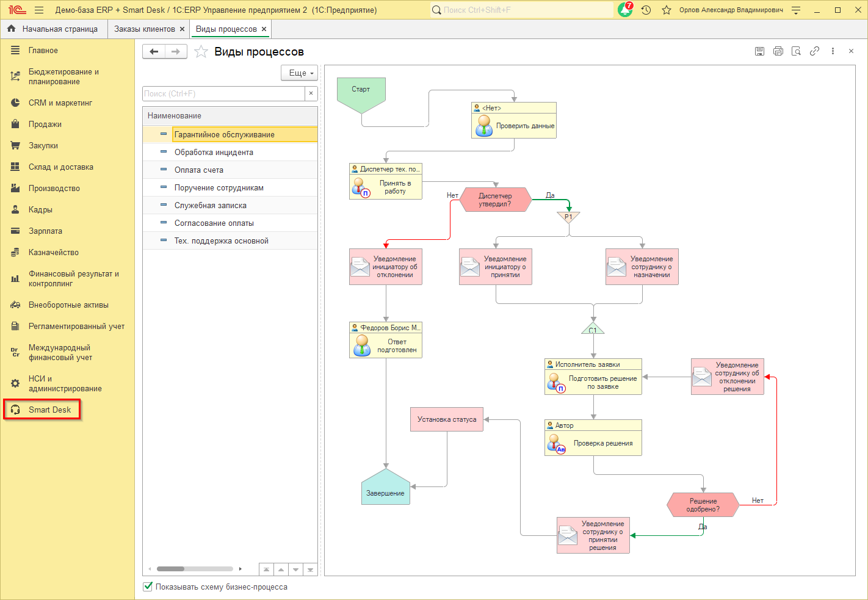Select the Установка статуса node
Screen dimensions: 868x600
point(447,419)
